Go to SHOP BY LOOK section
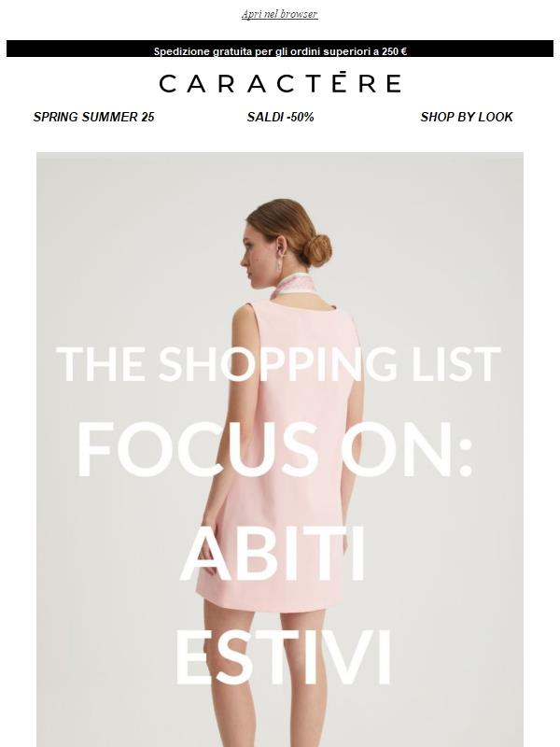 click(x=466, y=117)
